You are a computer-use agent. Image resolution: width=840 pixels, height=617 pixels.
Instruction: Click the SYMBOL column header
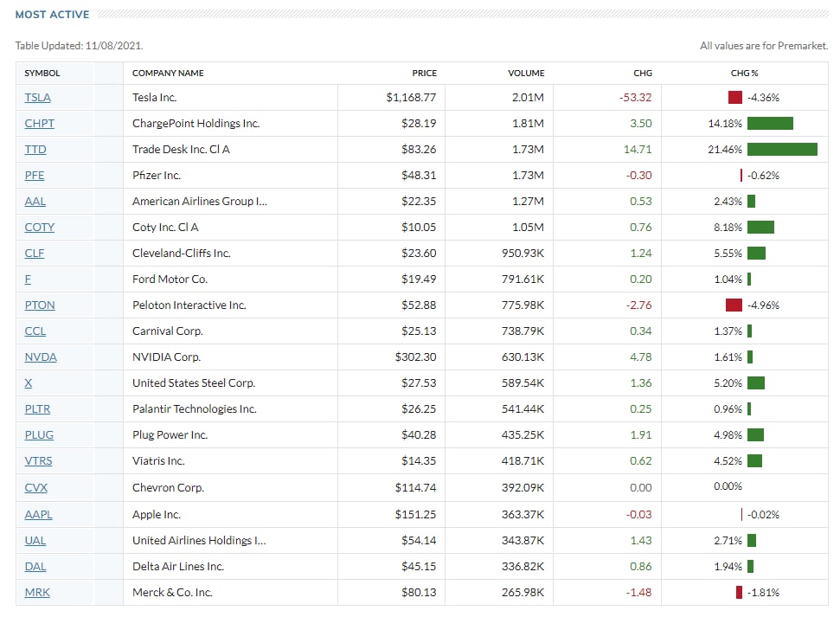click(x=42, y=73)
